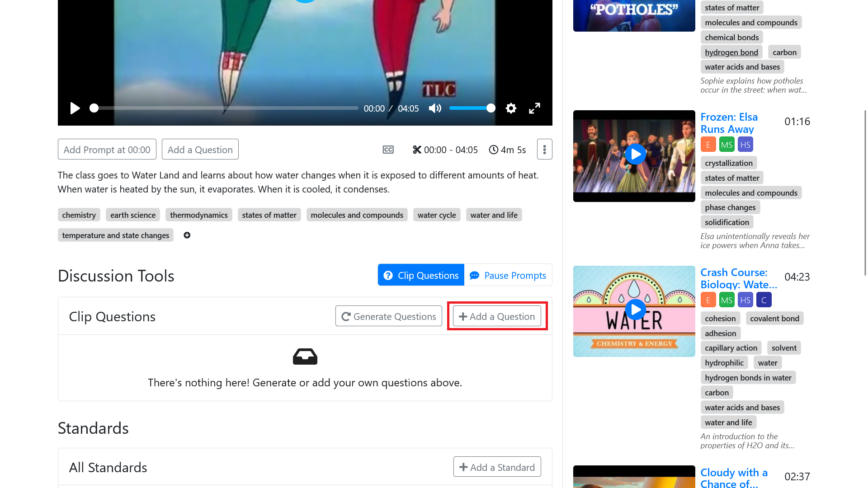Select the earth science tag

[x=133, y=215]
